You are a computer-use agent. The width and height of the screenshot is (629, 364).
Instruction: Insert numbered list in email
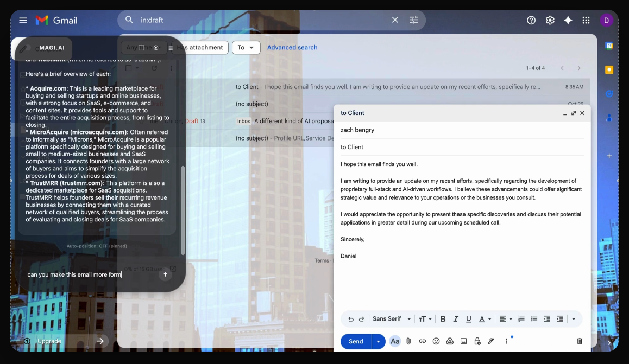click(x=521, y=319)
